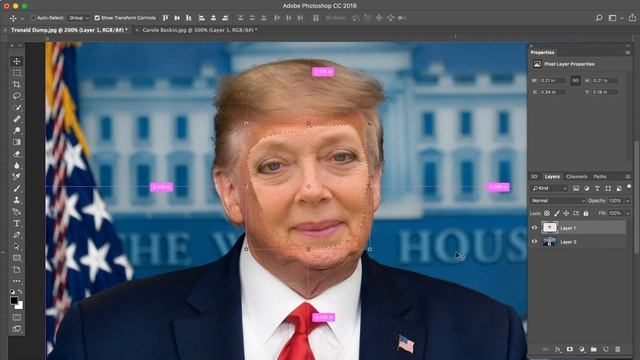Image resolution: width=640 pixels, height=360 pixels.
Task: Open the Edit Toolbar three-dots button
Action: click(x=17, y=281)
